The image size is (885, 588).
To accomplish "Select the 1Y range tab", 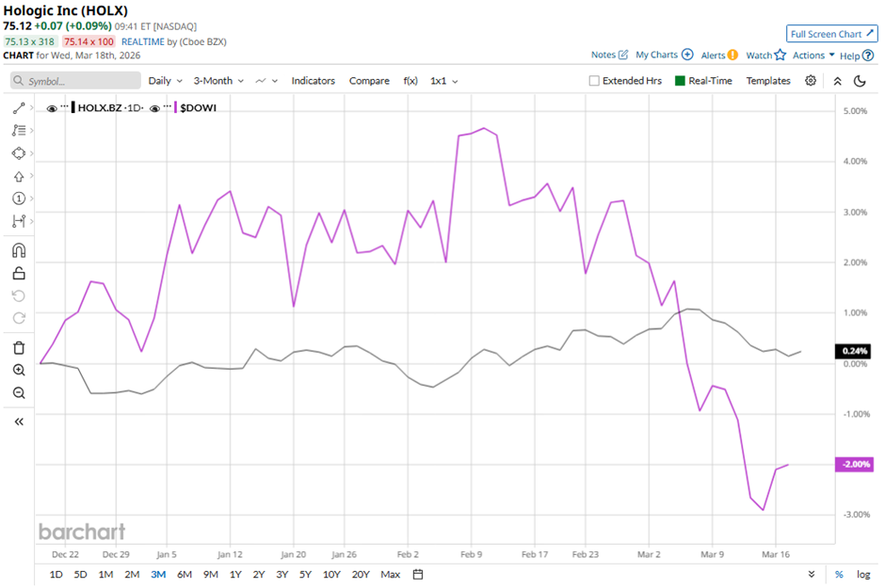I will 235,575.
